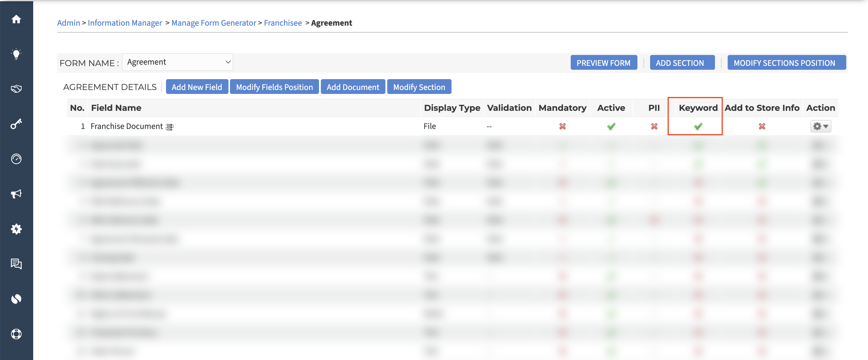Open the Form Name Agreement dropdown
The height and width of the screenshot is (360, 868).
click(x=177, y=62)
